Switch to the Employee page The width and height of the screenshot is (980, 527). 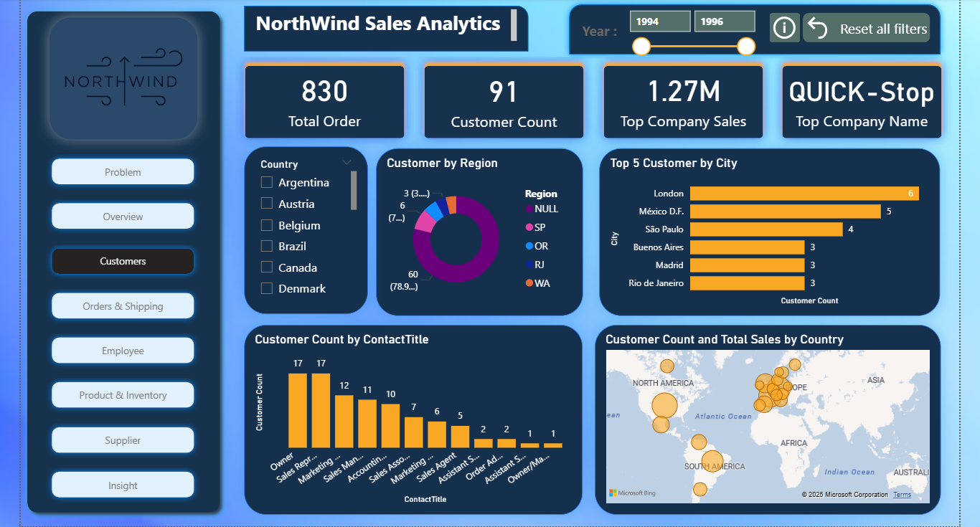(123, 351)
